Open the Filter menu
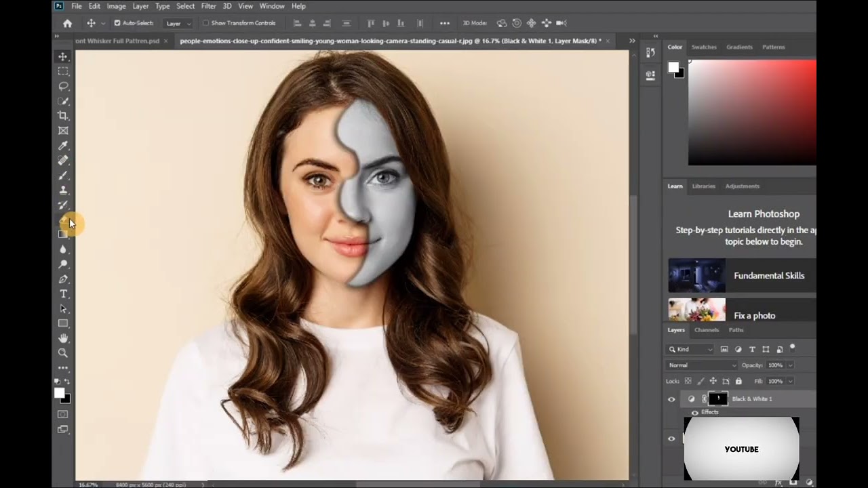Viewport: 868px width, 488px height. pyautogui.click(x=208, y=6)
